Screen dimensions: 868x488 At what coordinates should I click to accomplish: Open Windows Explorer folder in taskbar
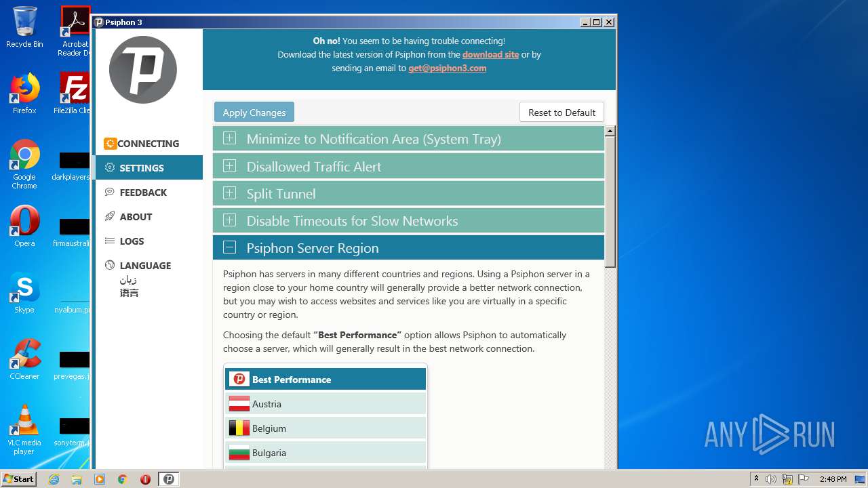(x=77, y=479)
